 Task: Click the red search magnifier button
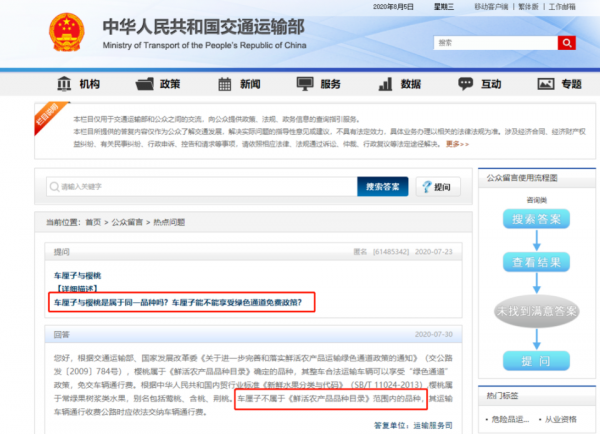pyautogui.click(x=567, y=43)
